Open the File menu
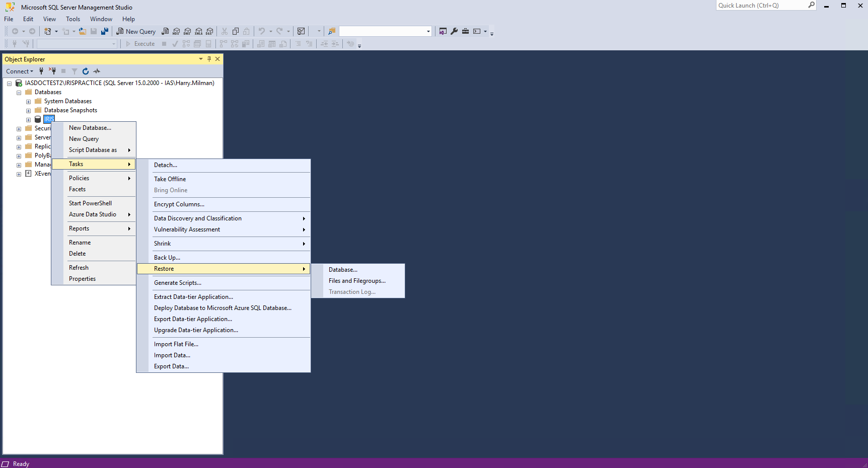 (x=9, y=19)
